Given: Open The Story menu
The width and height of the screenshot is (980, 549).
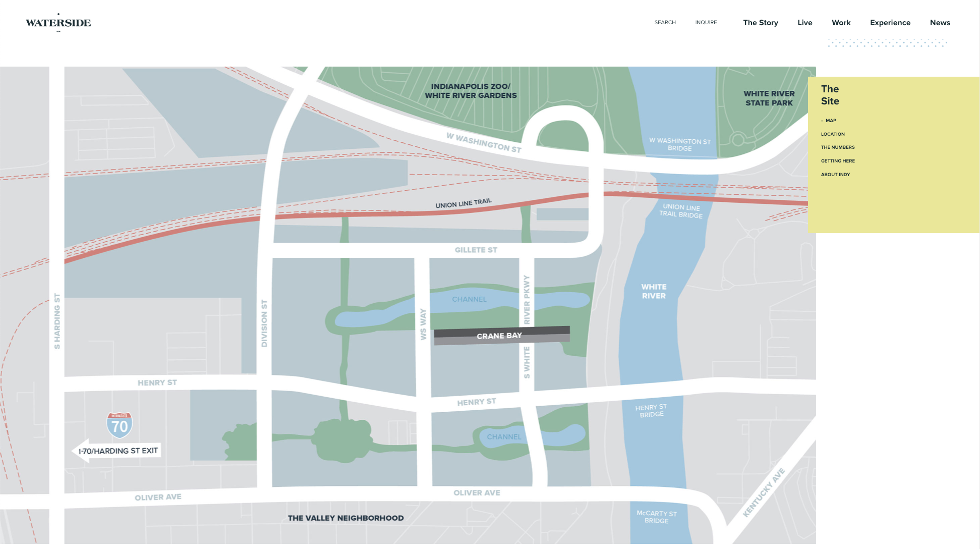Looking at the screenshot, I should point(760,23).
